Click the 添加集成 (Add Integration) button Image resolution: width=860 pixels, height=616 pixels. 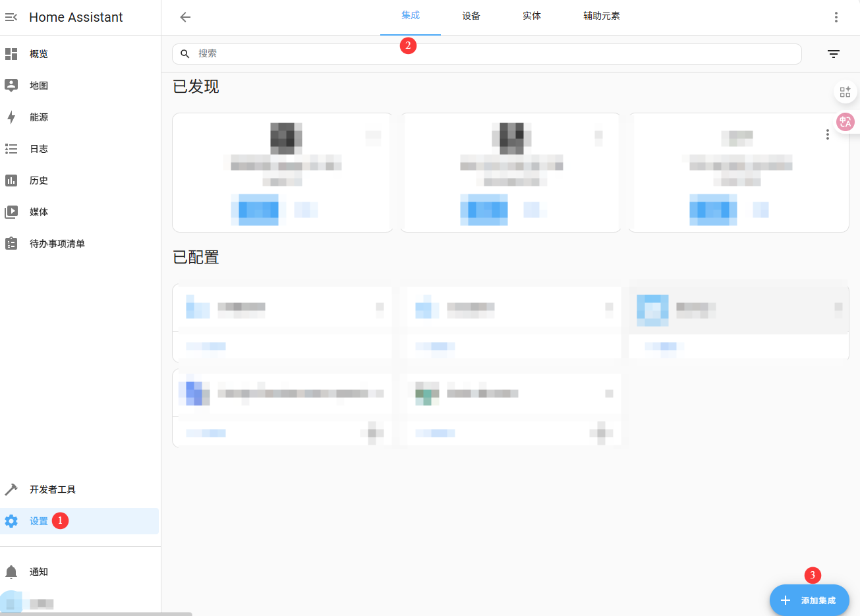pos(809,600)
